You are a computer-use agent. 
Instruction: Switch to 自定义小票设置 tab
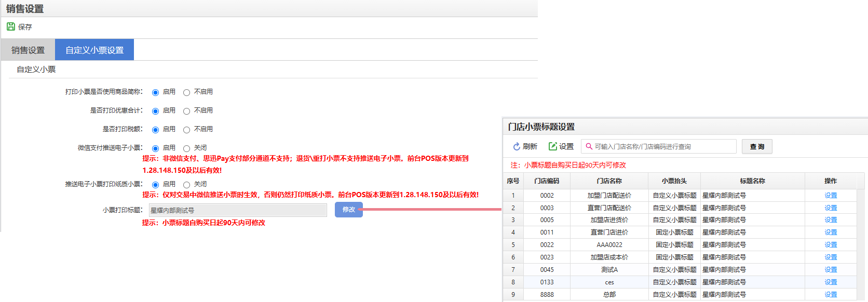94,50
